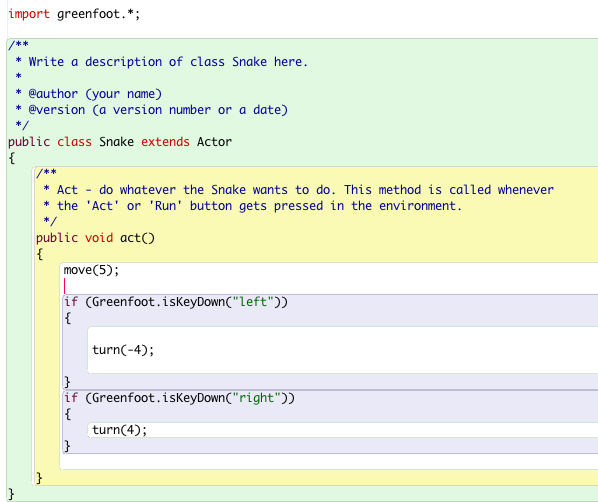
Task: Click the "left" string literal
Action: coord(253,302)
